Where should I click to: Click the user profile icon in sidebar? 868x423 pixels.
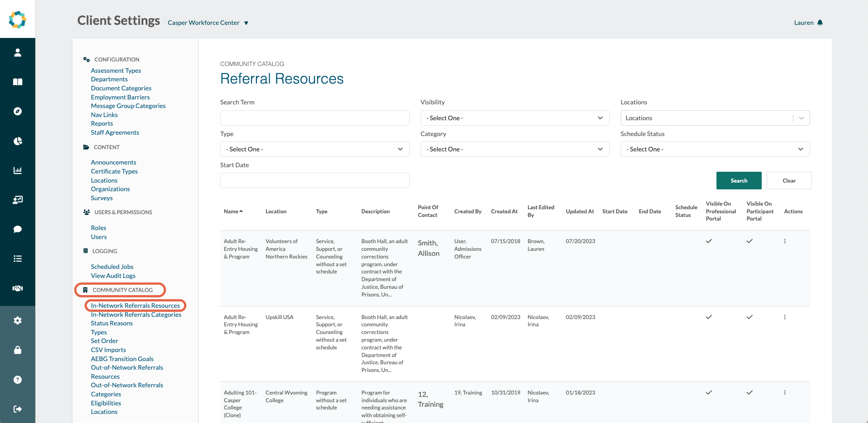click(18, 53)
